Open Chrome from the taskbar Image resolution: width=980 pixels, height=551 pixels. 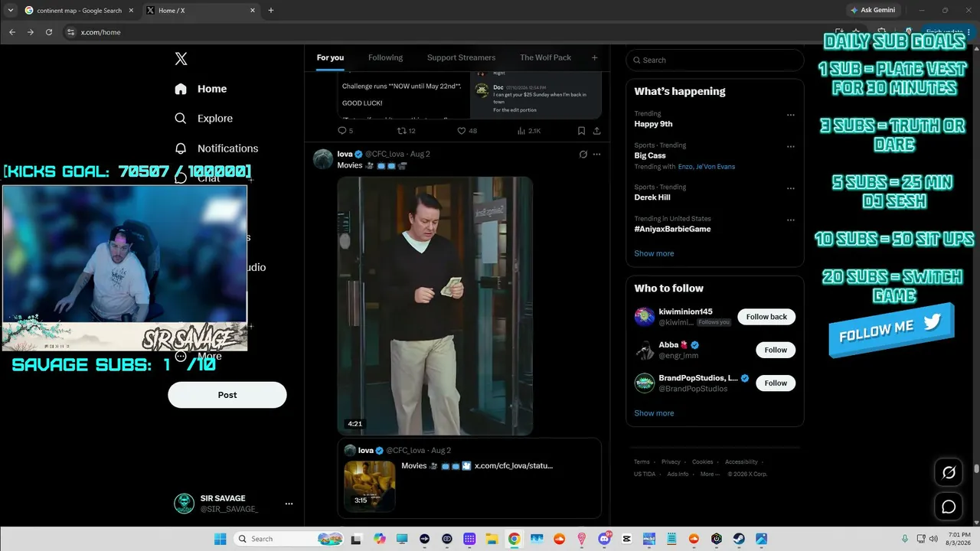[514, 539]
